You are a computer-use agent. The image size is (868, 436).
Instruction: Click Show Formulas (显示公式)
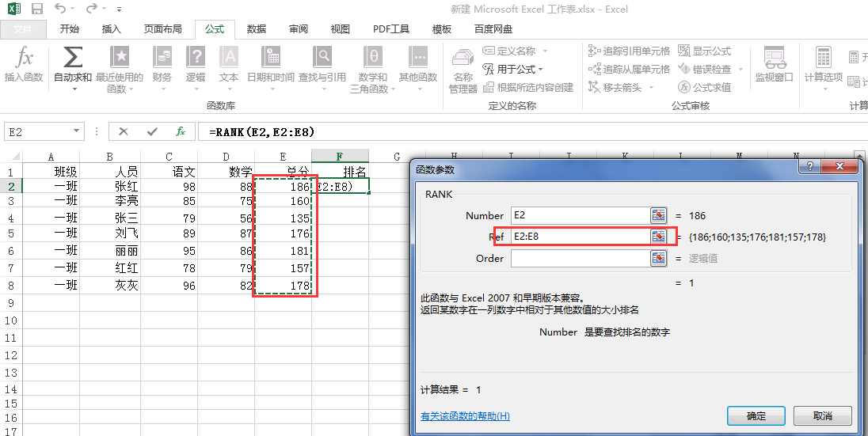(x=705, y=51)
